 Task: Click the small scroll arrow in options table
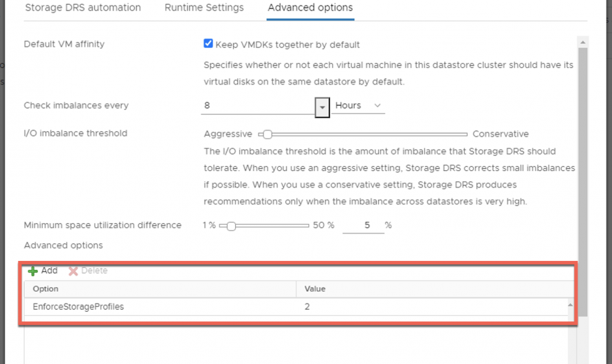point(569,305)
